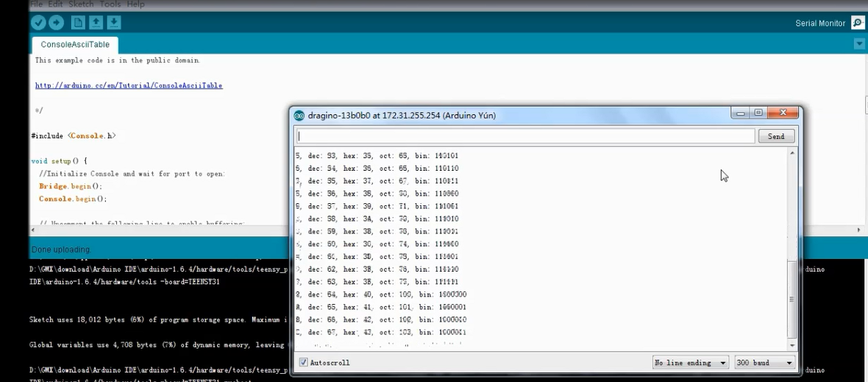Click the serial output line 'dec: 65'
The width and height of the screenshot is (868, 382).
pyautogui.click(x=382, y=307)
